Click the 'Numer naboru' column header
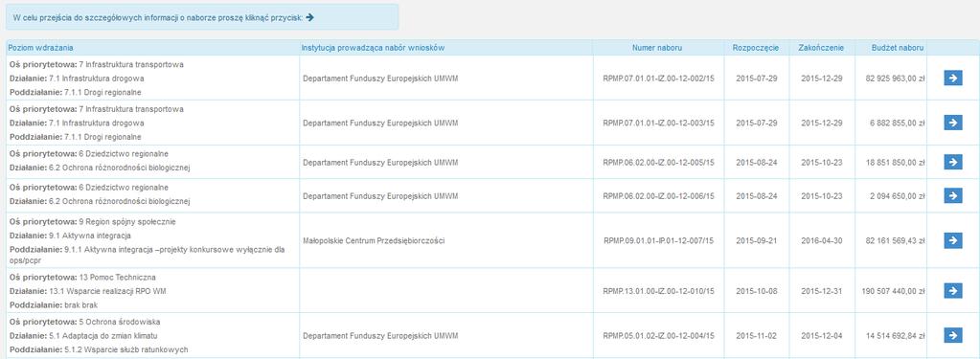 657,48
